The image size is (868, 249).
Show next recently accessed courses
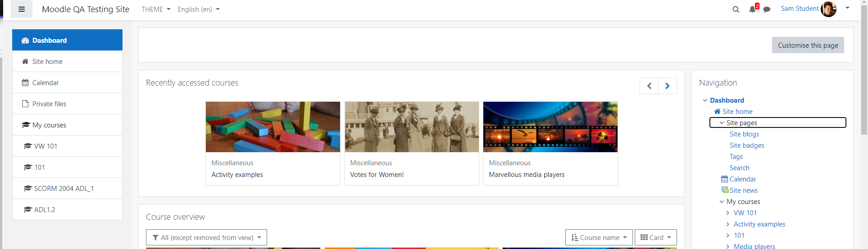pyautogui.click(x=668, y=86)
